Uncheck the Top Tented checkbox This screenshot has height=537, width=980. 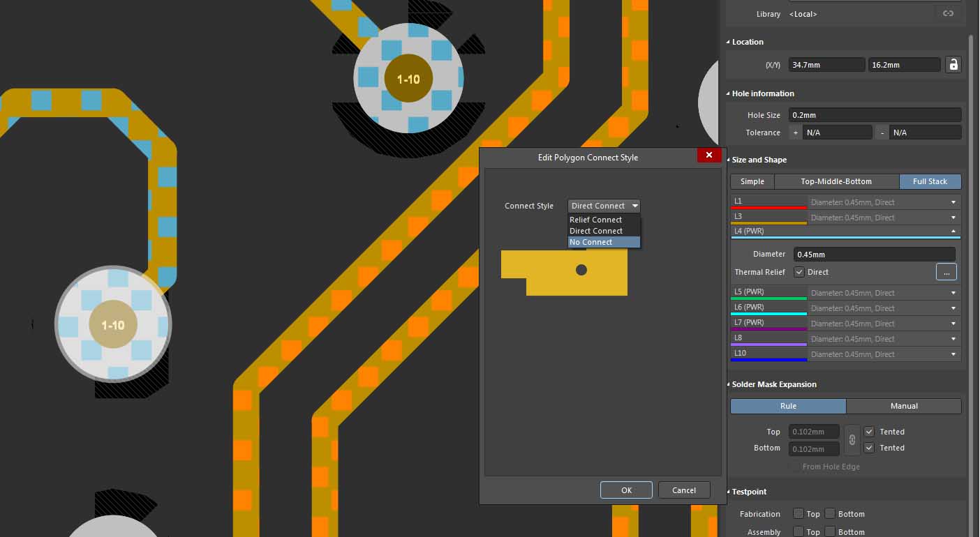tap(869, 432)
